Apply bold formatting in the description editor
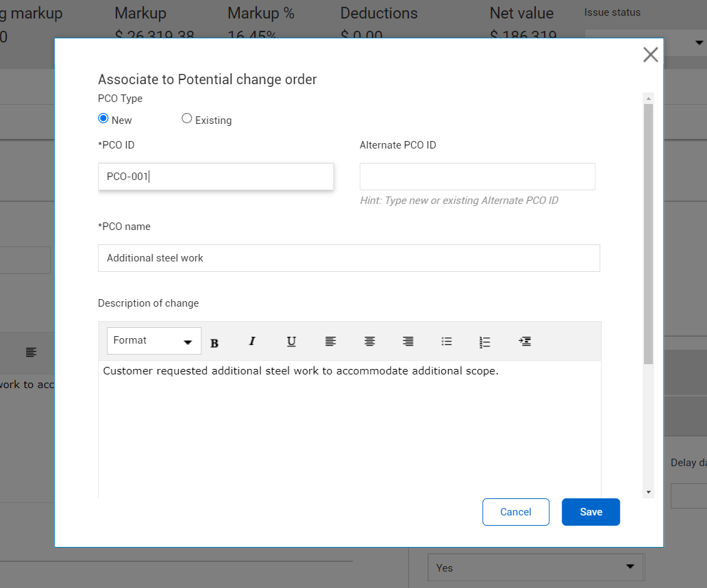 [x=214, y=342]
